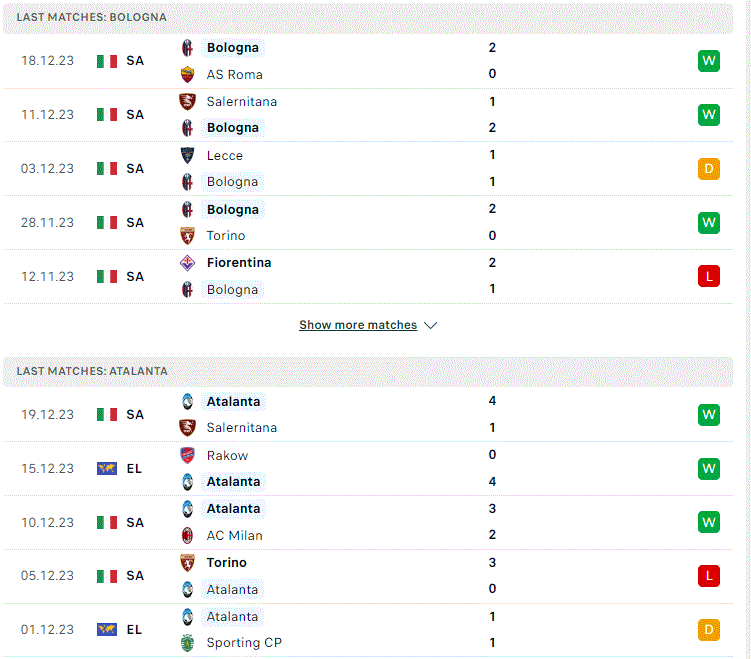Click Salernitana crest in 11.12.23 match
Image resolution: width=751 pixels, height=659 pixels.
(x=187, y=102)
